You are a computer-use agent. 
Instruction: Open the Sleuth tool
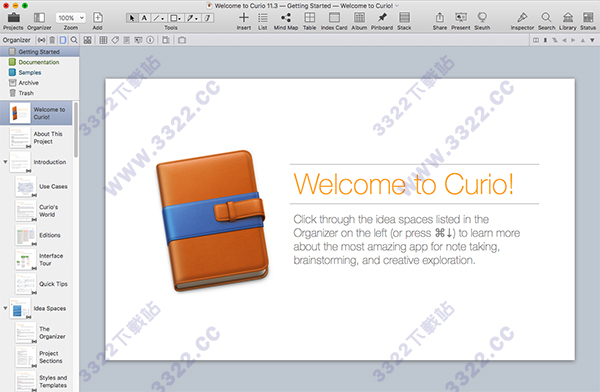point(482,18)
